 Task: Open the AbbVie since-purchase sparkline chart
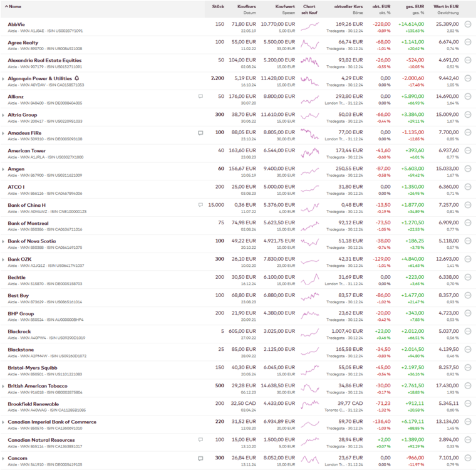(x=309, y=26)
